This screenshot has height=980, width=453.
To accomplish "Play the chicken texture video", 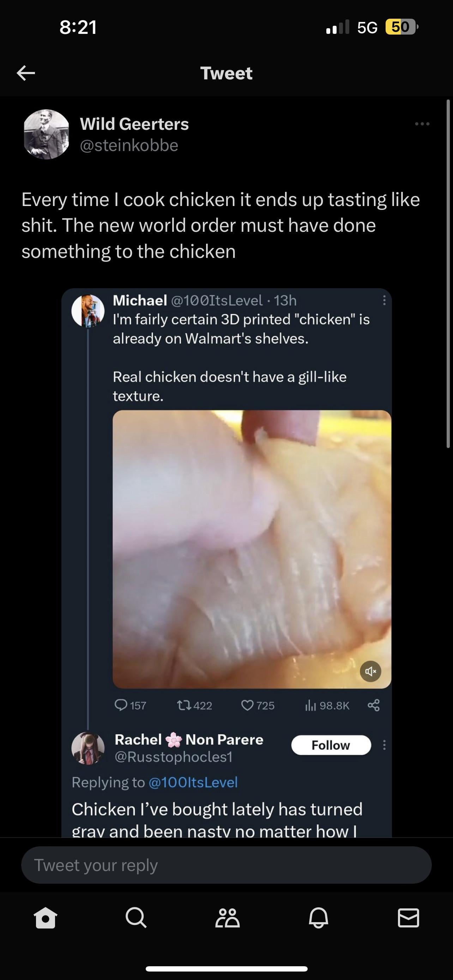I will tap(252, 549).
